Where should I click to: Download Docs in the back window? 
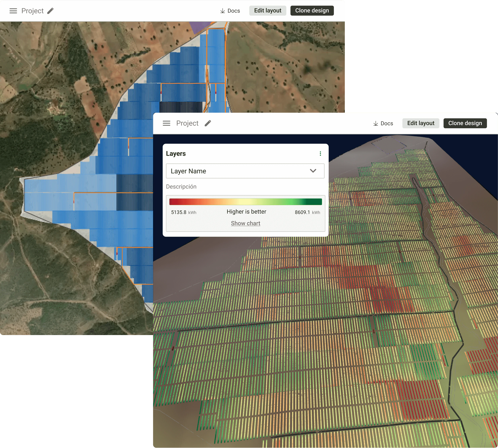point(230,11)
